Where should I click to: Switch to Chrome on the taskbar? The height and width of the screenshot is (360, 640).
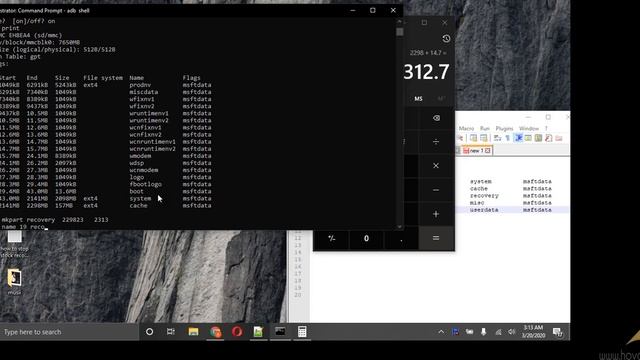[x=216, y=332]
